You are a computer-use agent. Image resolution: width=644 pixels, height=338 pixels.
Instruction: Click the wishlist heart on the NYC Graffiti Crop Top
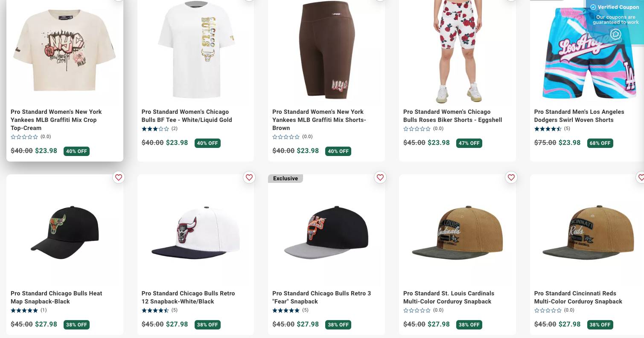(x=119, y=0)
